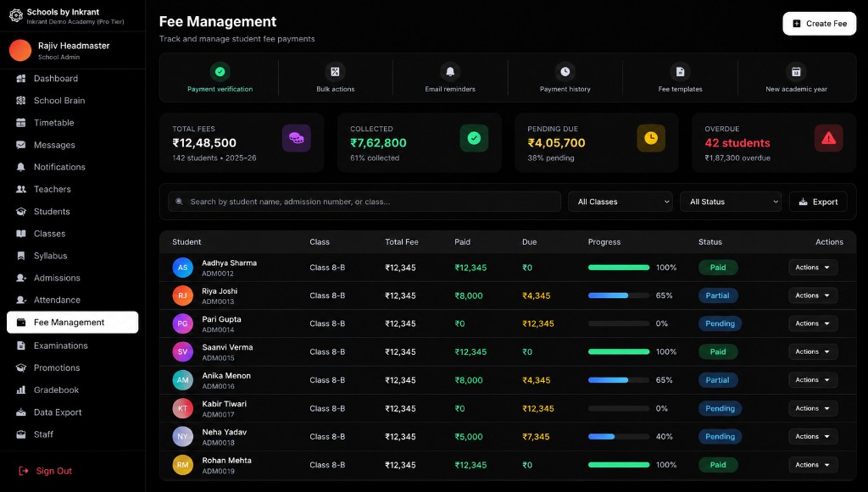Open Notifications in sidebar
The image size is (868, 492).
point(73,167)
